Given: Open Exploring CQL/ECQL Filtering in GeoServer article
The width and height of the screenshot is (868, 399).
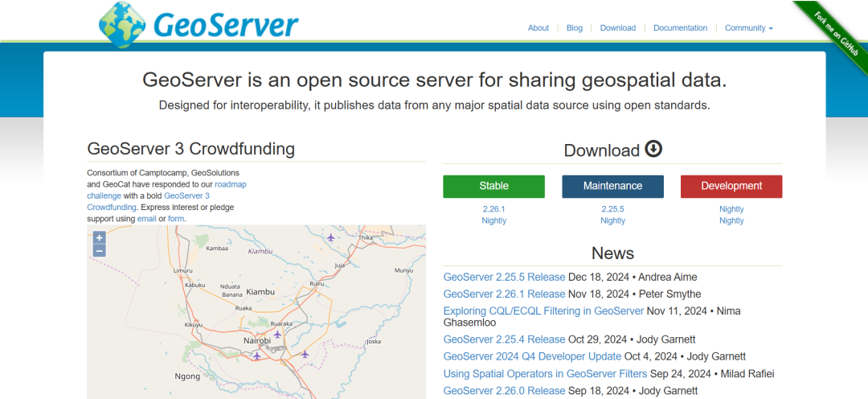Looking at the screenshot, I should coord(543,311).
